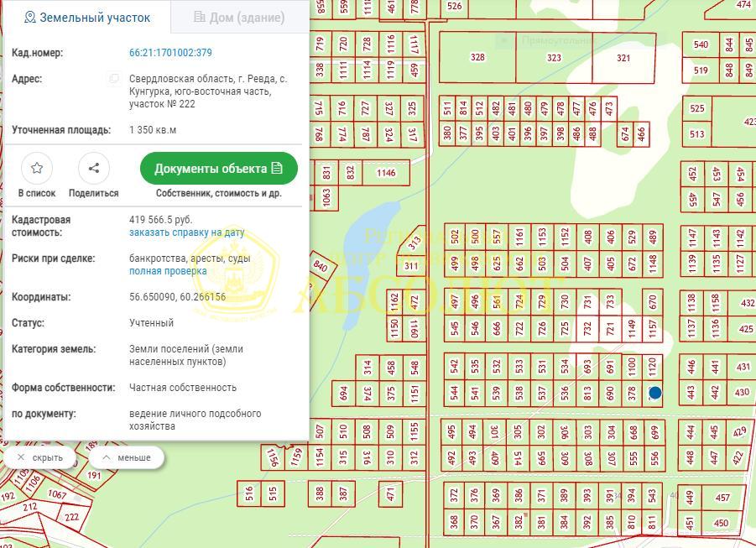The height and width of the screenshot is (548, 756).
Task: Click coordinates value 56.650090, 60.266156
Action: coord(177,297)
